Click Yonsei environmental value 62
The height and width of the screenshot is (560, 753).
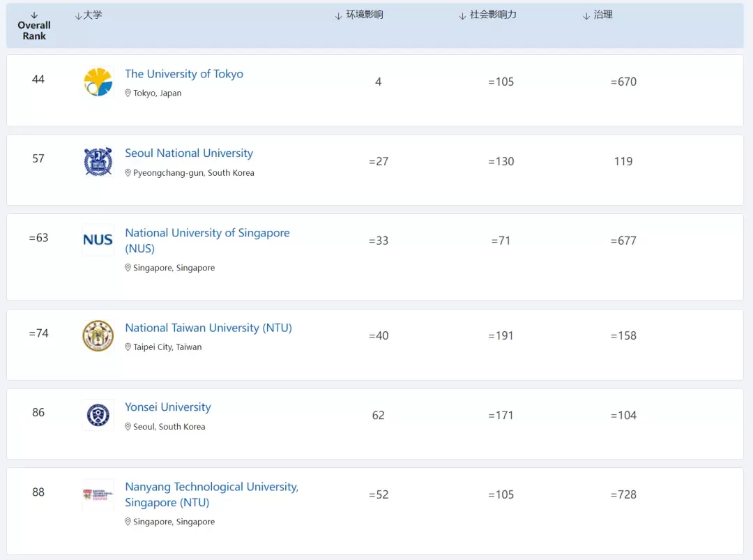pos(379,416)
